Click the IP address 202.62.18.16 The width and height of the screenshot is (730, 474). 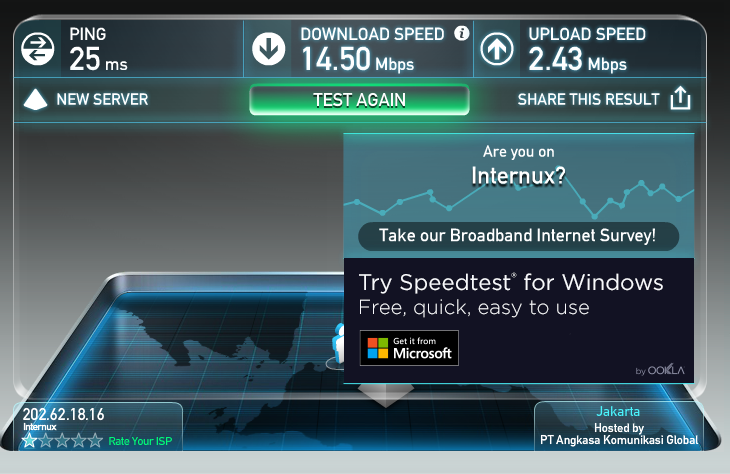point(63,414)
